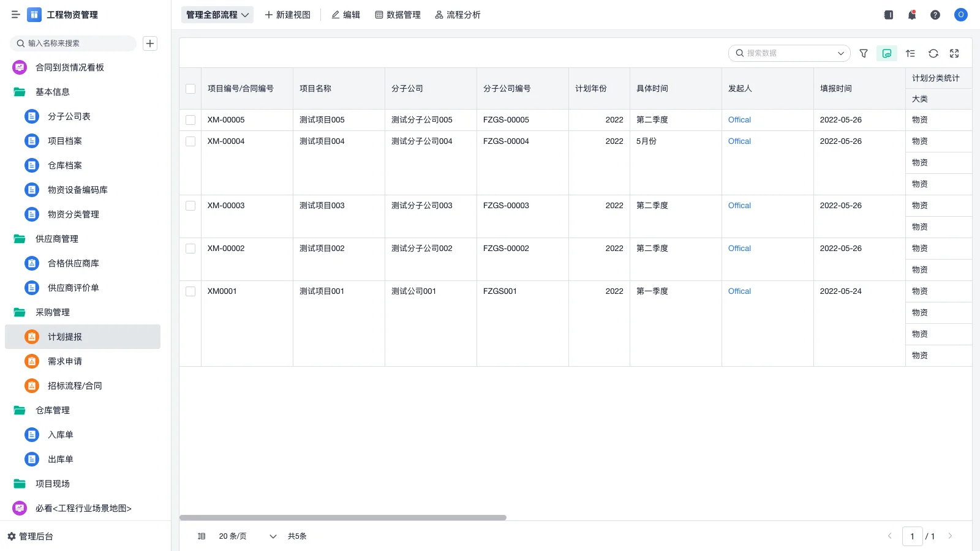
Task: Toggle the green display settings icon
Action: [887, 53]
